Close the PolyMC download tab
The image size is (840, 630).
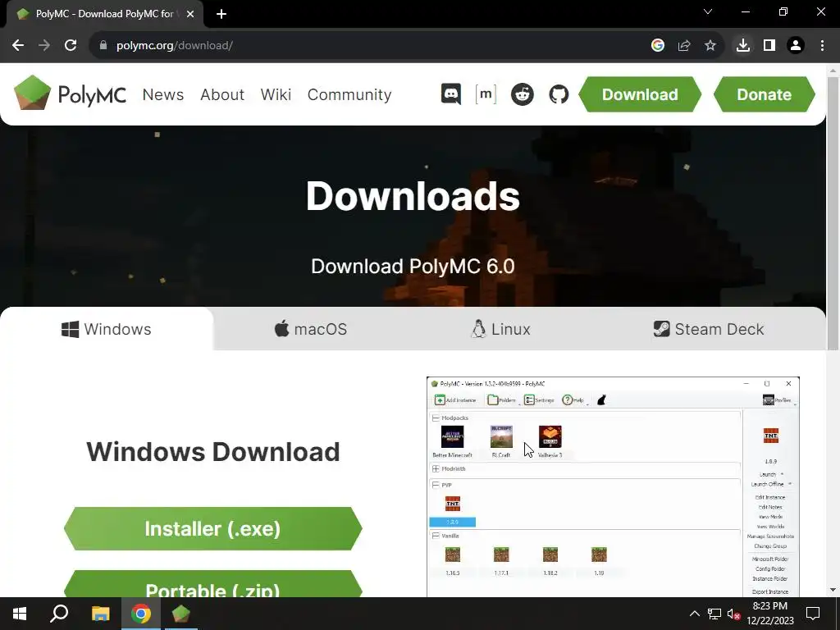pos(190,14)
